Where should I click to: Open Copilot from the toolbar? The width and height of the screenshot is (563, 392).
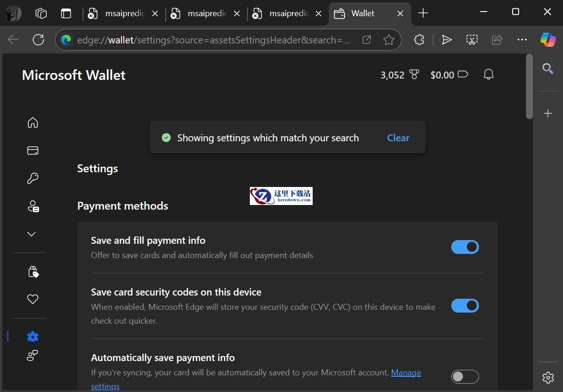[548, 40]
